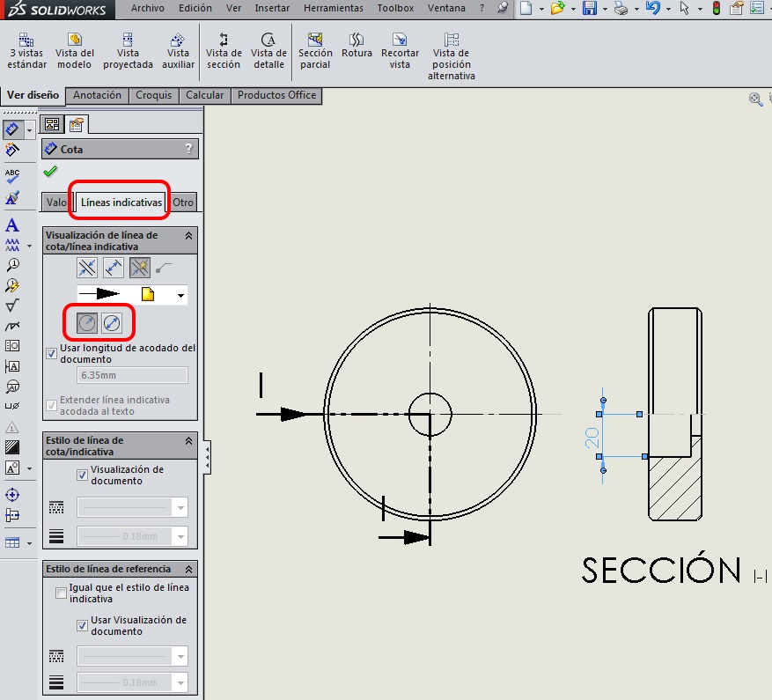
Task: Click the Rotura view tool
Action: [x=357, y=46]
